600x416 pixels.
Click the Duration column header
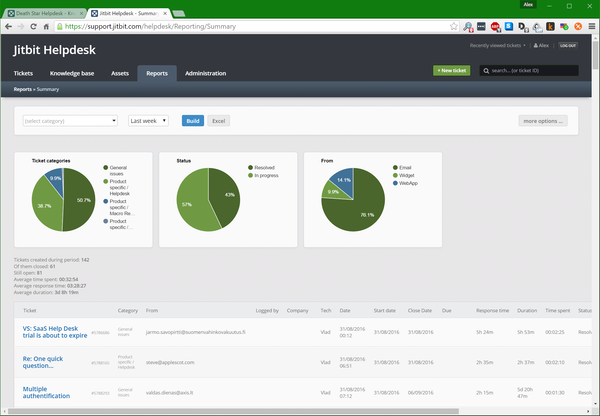[527, 310]
